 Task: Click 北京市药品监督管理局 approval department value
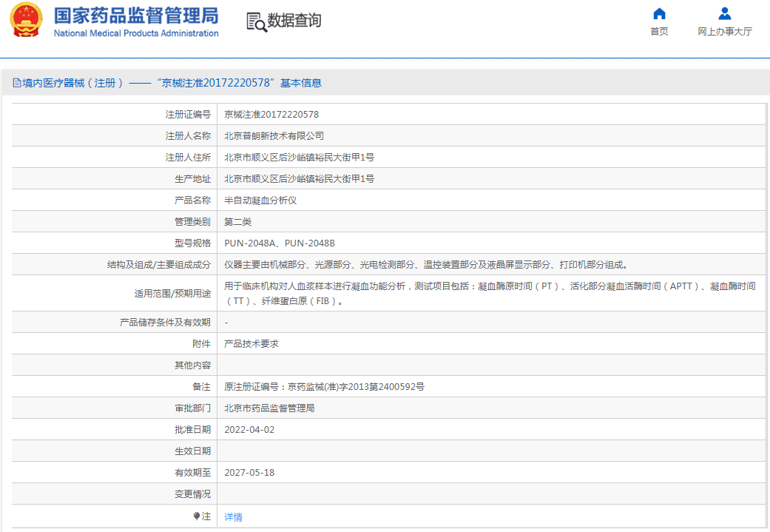point(269,408)
